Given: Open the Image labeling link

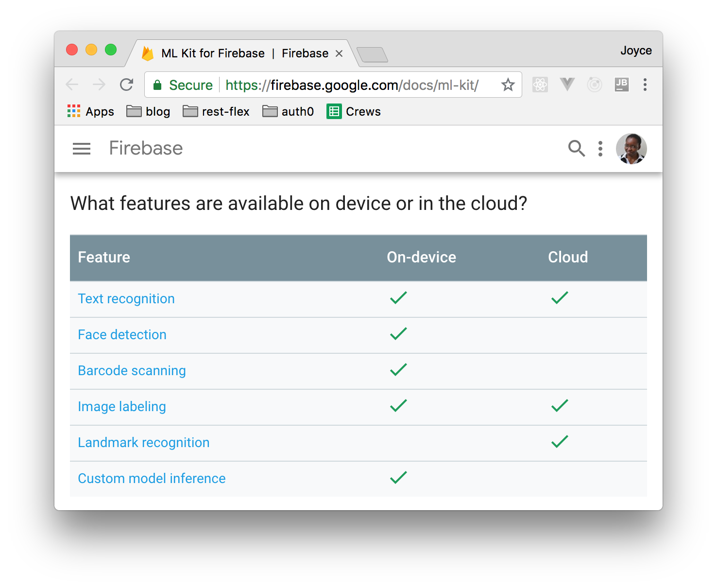Looking at the screenshot, I should tap(122, 406).
